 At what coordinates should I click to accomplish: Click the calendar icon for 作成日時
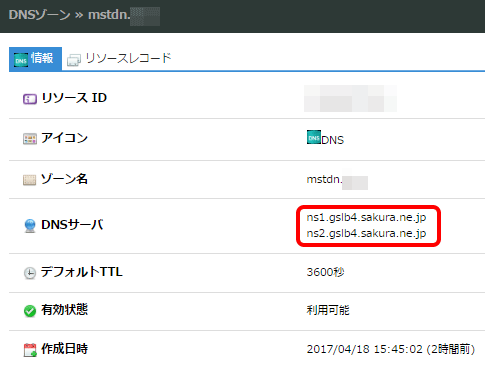click(x=30, y=350)
